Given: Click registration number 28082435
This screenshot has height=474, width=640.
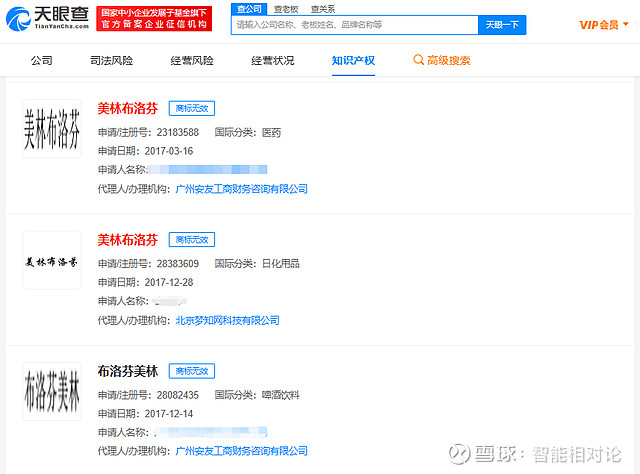Looking at the screenshot, I should [x=178, y=395].
